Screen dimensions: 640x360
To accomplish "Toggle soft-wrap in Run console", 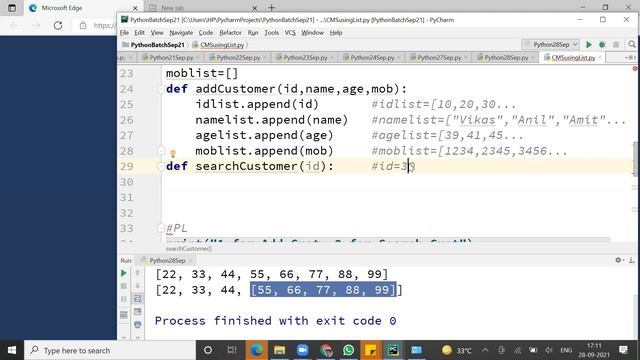I will 138,299.
